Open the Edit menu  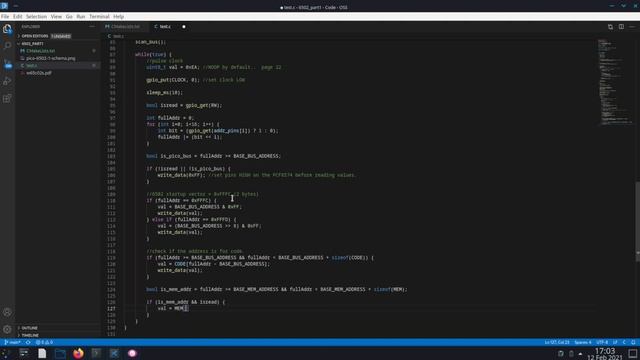(18, 17)
